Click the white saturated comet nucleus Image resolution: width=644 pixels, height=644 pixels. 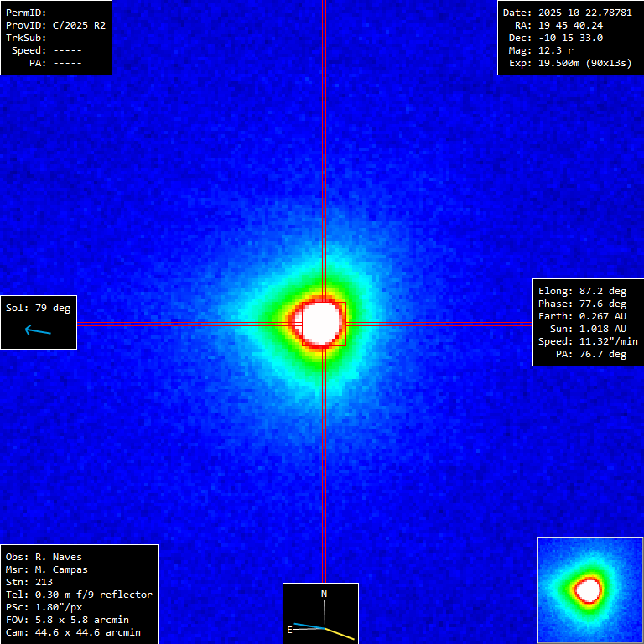(x=322, y=322)
